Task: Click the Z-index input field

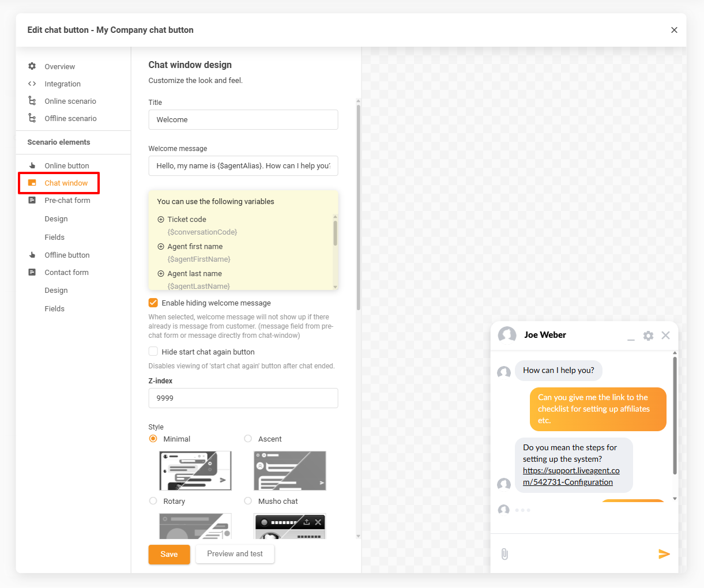Action: pyautogui.click(x=243, y=398)
